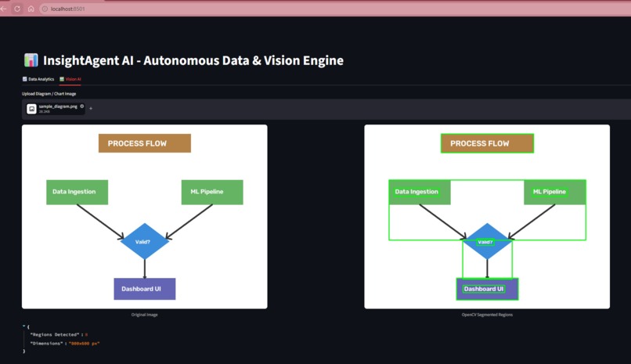
Task: Click the InsightAgent AI page heading
Action: click(193, 60)
